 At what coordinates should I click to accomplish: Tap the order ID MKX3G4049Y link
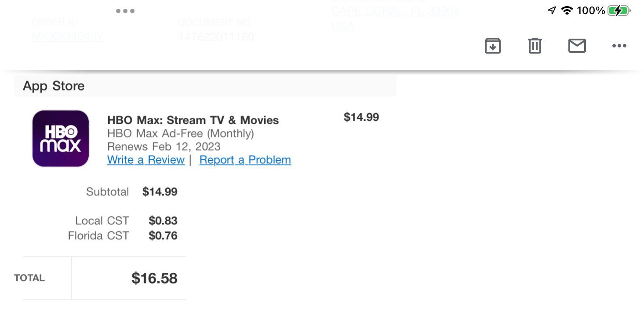pyautogui.click(x=67, y=36)
